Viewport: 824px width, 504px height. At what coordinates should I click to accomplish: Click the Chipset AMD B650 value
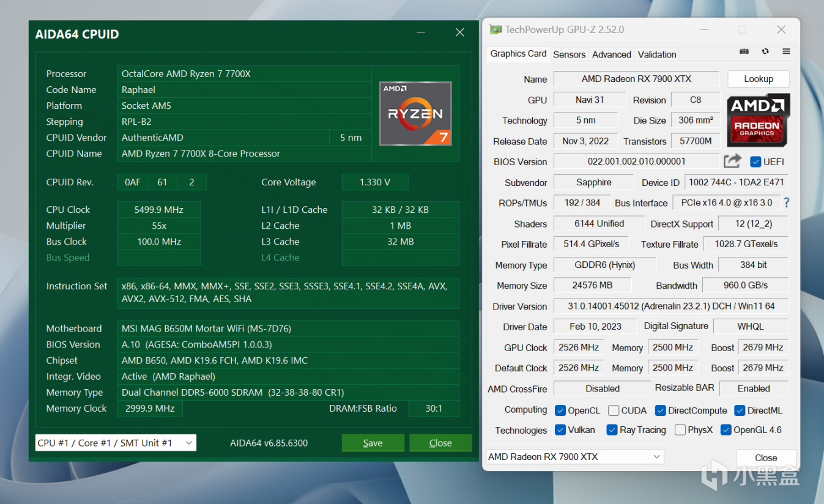(288, 361)
